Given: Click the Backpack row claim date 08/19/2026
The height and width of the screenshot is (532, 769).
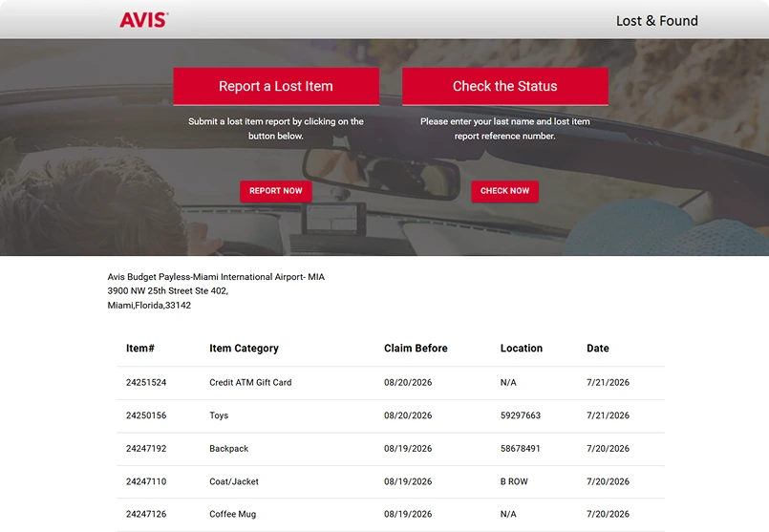Looking at the screenshot, I should pyautogui.click(x=408, y=449).
